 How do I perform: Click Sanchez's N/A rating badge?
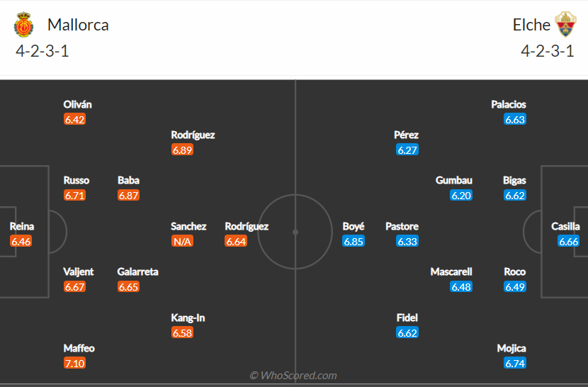click(x=182, y=241)
